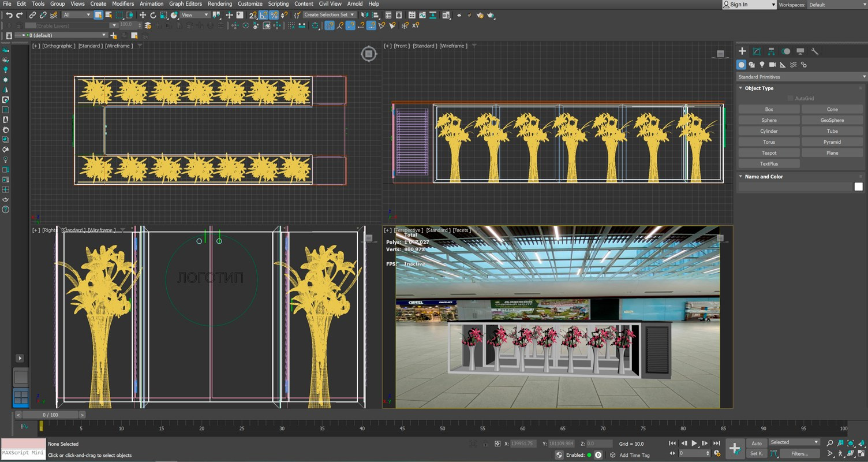This screenshot has width=868, height=462.
Task: Click the Select and Rotate tool
Action: tap(153, 15)
